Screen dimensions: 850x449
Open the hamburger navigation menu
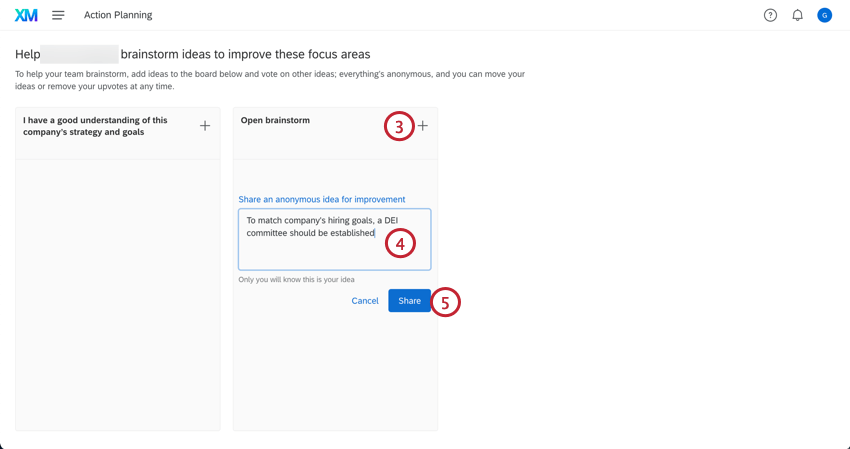[58, 15]
